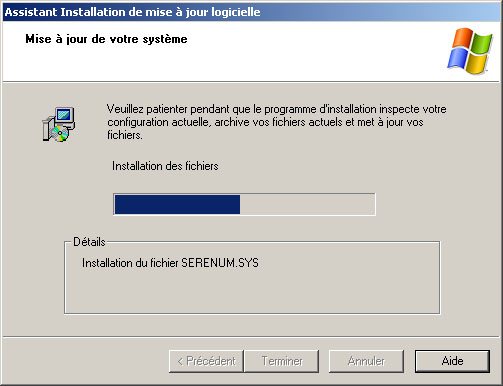Click the Précédent button

click(x=206, y=361)
